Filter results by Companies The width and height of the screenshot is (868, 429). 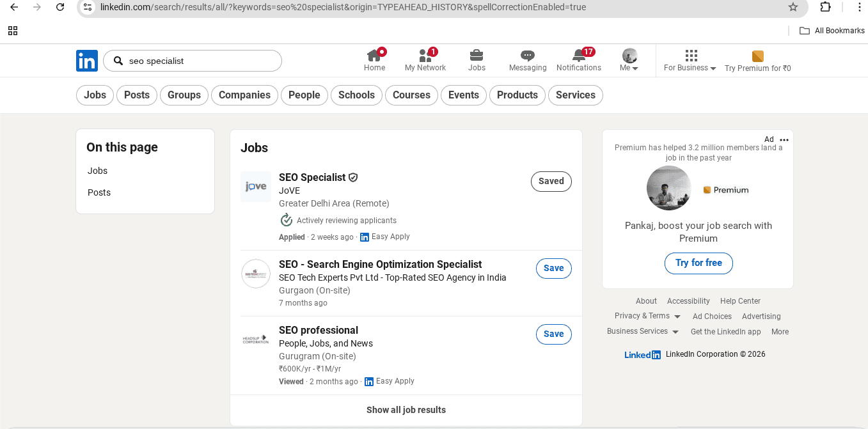click(x=244, y=95)
